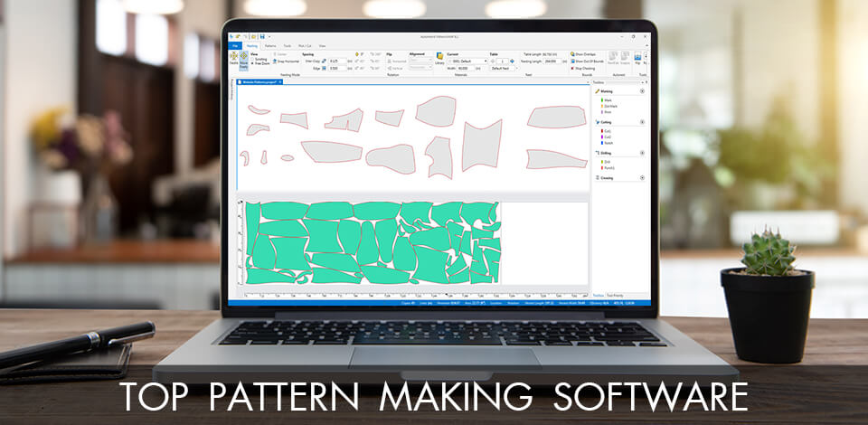Select the red Cut1 color swatch
The width and height of the screenshot is (868, 425).
pos(602,131)
